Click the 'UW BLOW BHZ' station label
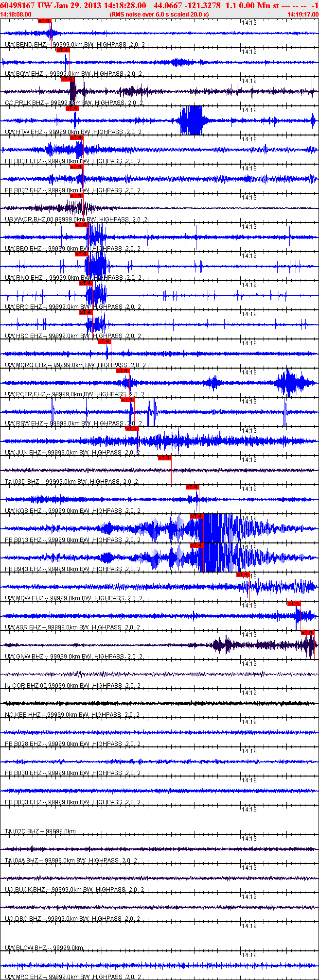 pos(26,948)
